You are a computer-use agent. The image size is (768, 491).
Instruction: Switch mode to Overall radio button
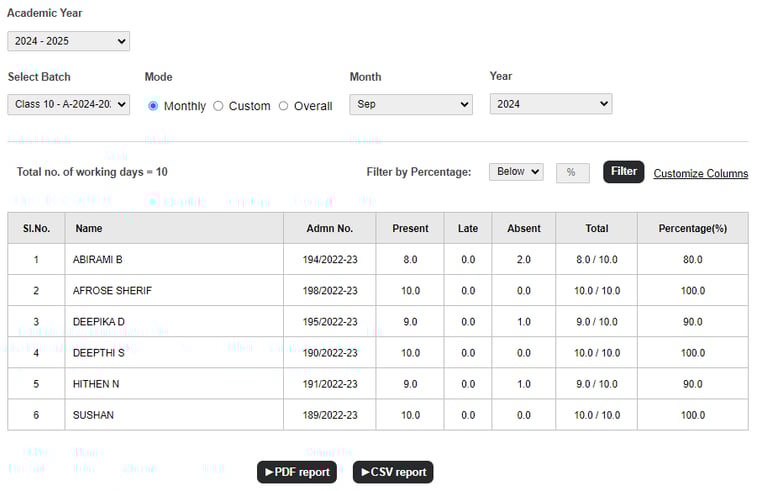coord(283,106)
